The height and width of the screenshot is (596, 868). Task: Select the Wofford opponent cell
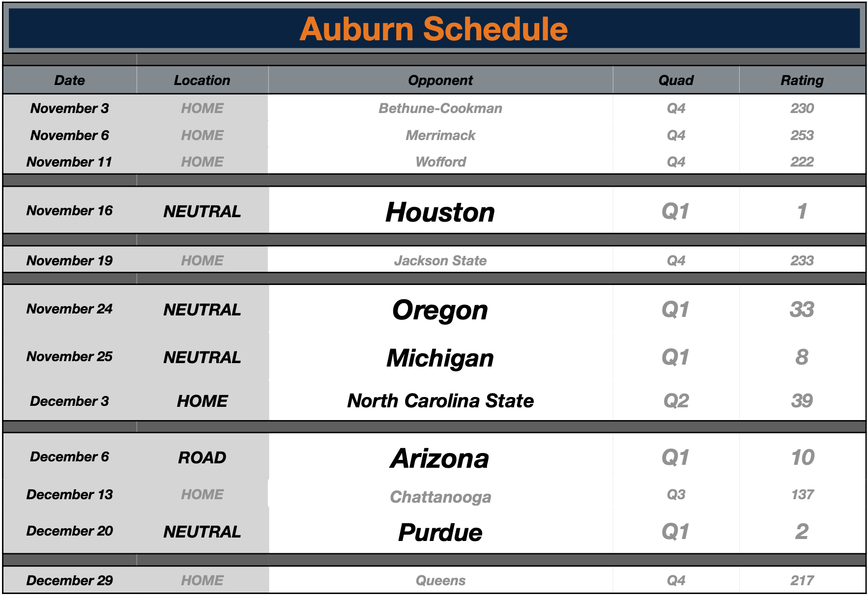click(440, 162)
